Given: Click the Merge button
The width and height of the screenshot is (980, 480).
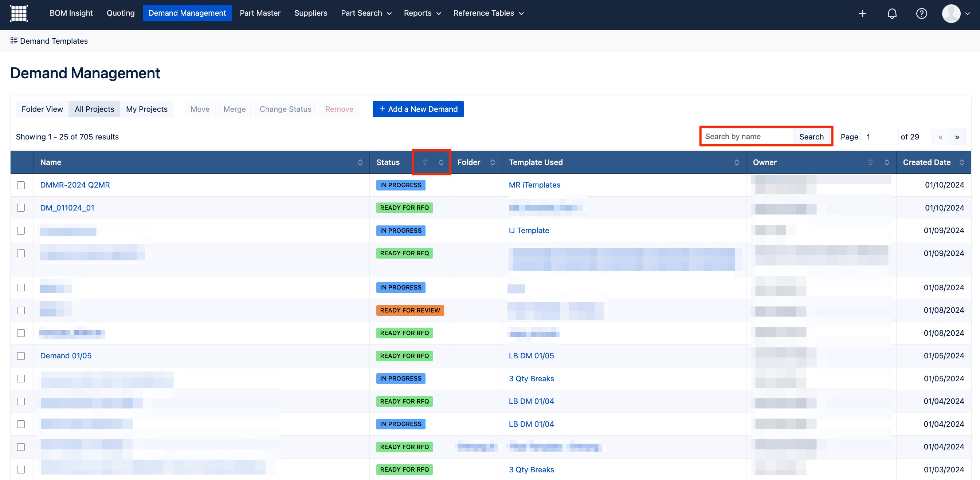Looking at the screenshot, I should pyautogui.click(x=234, y=109).
